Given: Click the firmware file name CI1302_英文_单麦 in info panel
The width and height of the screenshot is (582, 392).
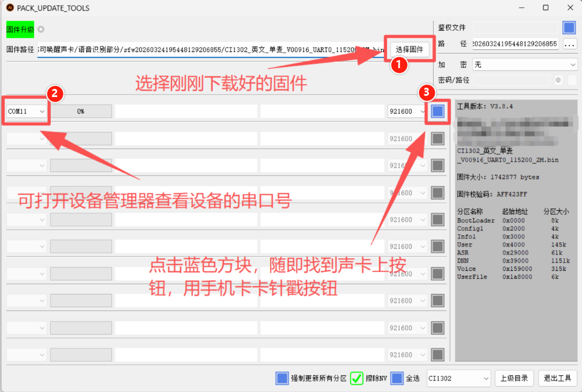Looking at the screenshot, I should pos(485,151).
